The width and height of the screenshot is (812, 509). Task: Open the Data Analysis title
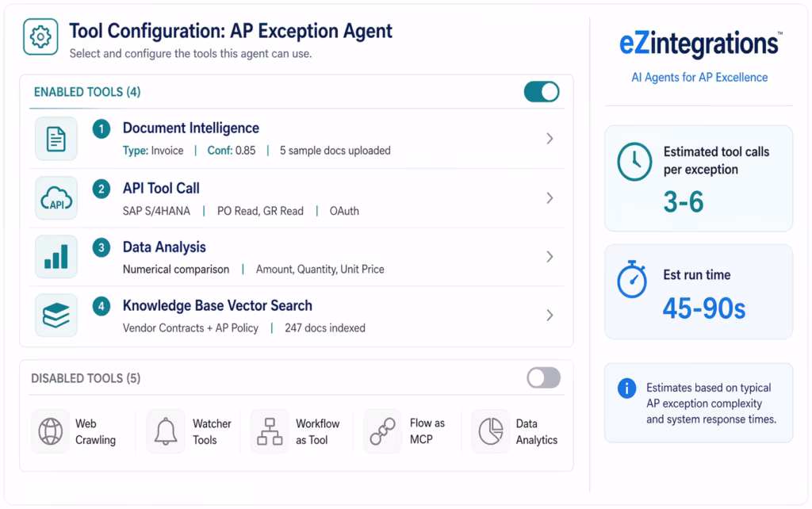click(x=164, y=247)
